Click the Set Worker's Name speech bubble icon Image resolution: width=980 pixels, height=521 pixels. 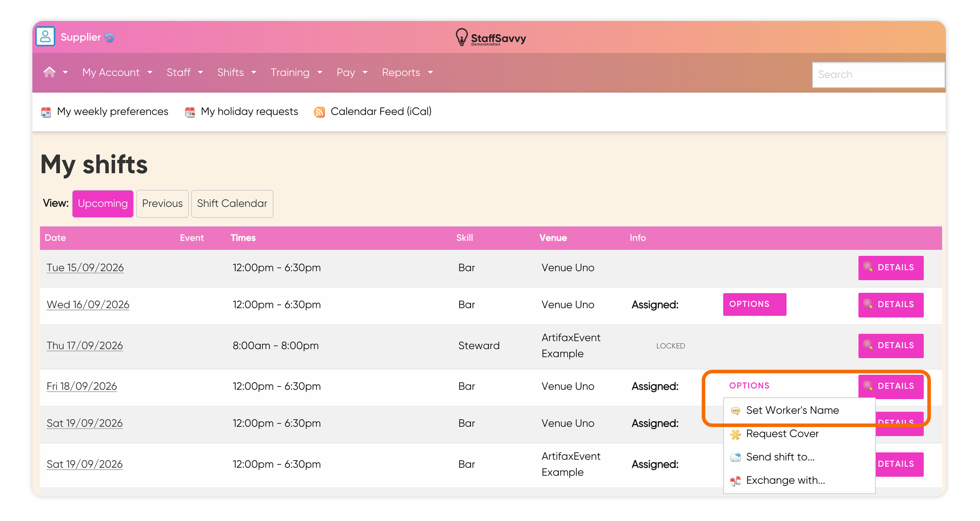(x=736, y=411)
